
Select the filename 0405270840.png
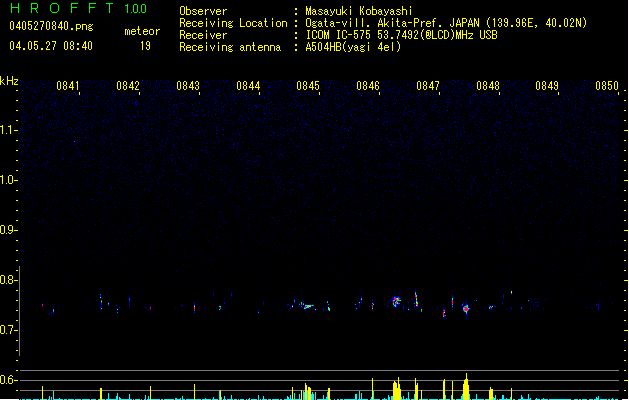click(x=51, y=26)
